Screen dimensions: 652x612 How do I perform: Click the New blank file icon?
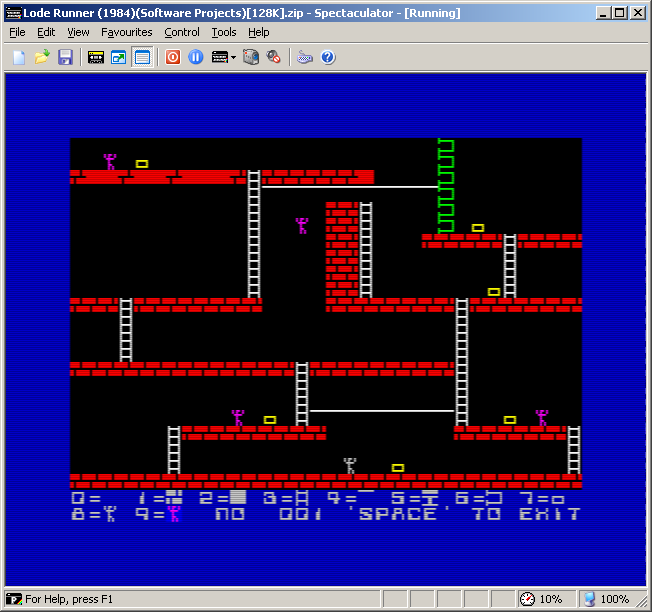pyautogui.click(x=19, y=57)
